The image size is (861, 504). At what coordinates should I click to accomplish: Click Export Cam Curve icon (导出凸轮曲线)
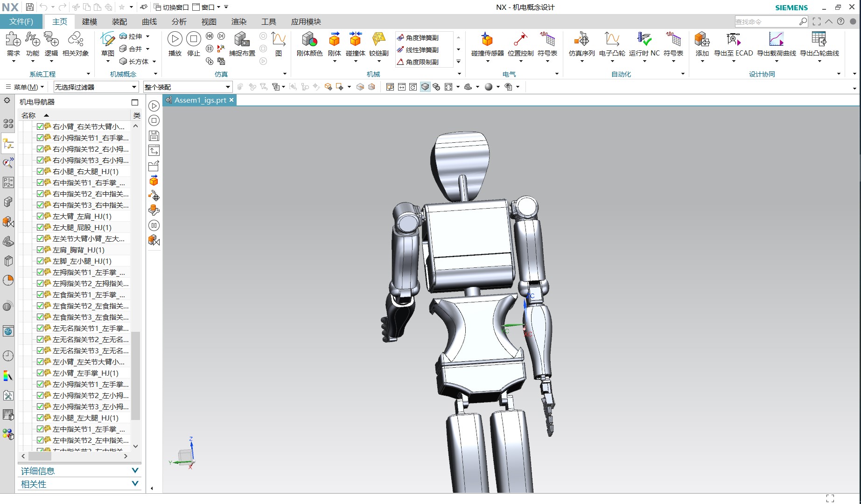(x=819, y=44)
